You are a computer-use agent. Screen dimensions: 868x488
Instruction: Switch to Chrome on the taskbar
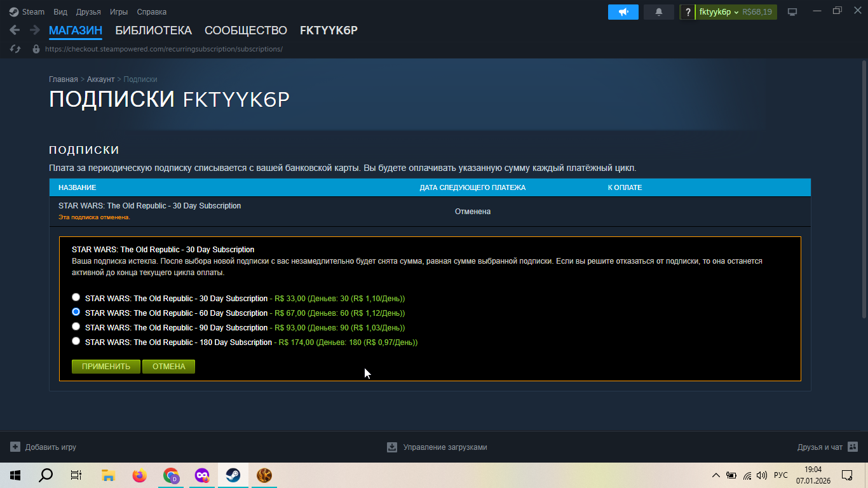[170, 475]
